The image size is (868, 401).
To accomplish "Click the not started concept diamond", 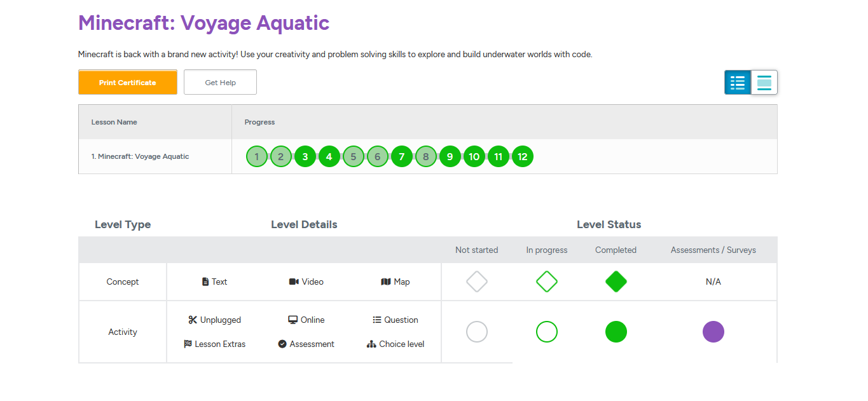I will point(477,282).
